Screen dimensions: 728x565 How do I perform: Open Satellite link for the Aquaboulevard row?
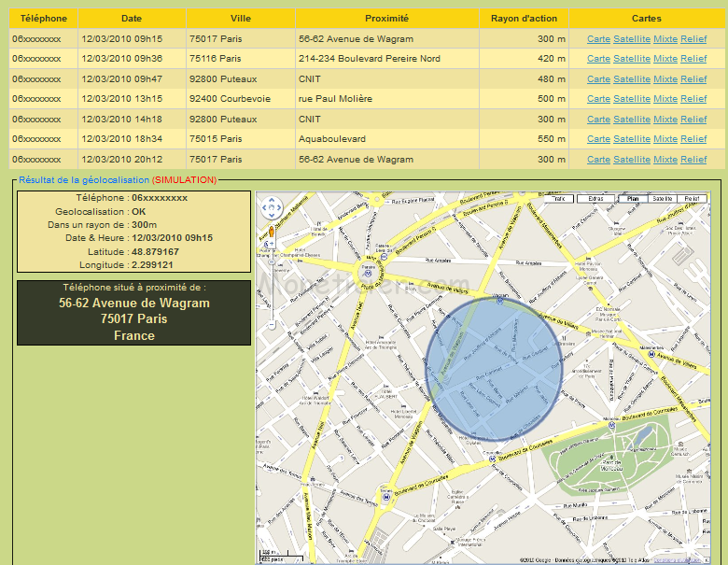point(631,139)
